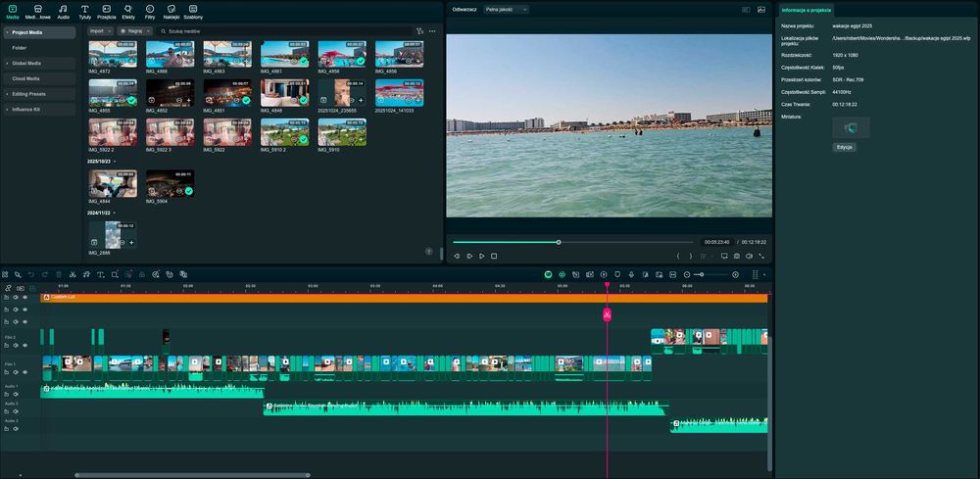Click the shield marker icon above timeline
The image size is (980, 479).
pyautogui.click(x=617, y=274)
